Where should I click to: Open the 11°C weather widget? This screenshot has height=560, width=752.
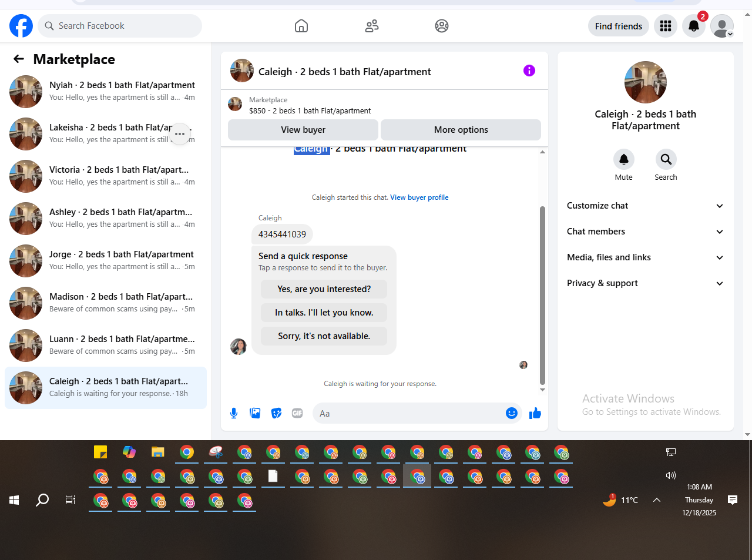(x=620, y=500)
